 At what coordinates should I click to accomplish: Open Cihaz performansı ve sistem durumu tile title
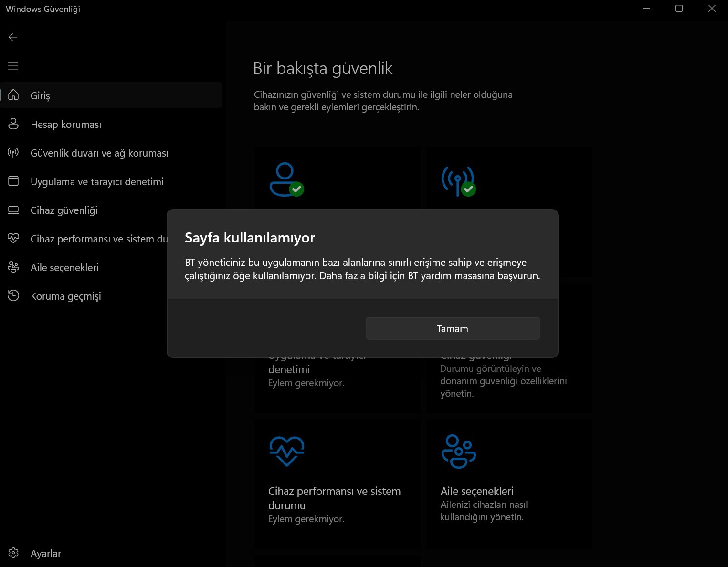click(x=334, y=498)
